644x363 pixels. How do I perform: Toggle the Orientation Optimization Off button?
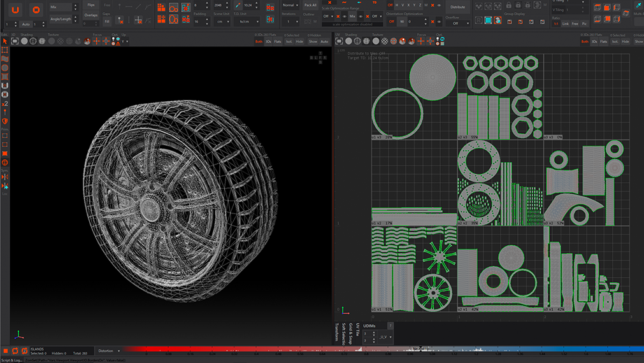pos(391,22)
